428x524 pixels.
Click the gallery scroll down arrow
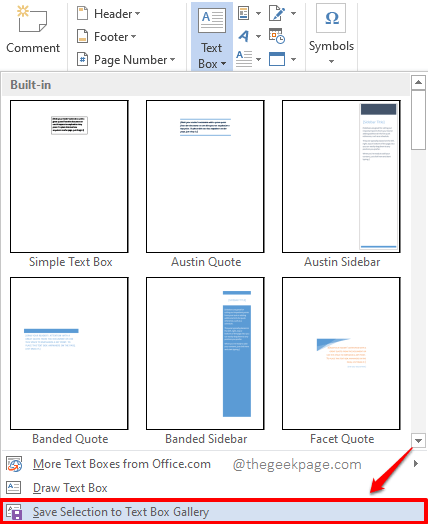418,440
